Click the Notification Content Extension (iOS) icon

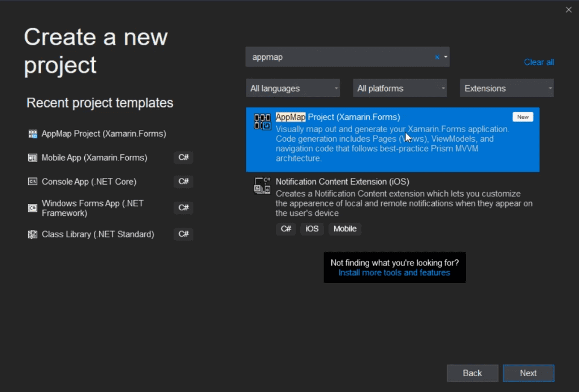(x=262, y=185)
